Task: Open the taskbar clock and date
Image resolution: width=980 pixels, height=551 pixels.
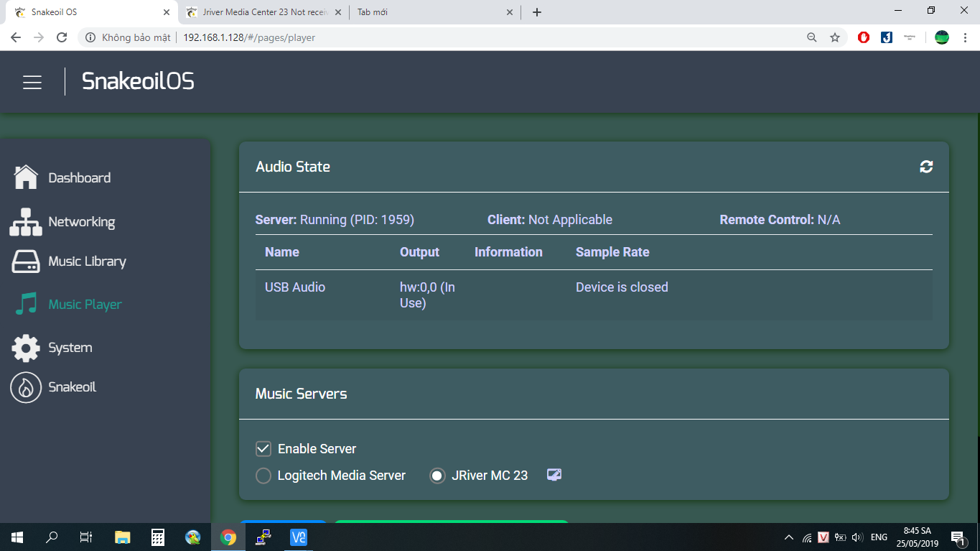Action: (917, 537)
